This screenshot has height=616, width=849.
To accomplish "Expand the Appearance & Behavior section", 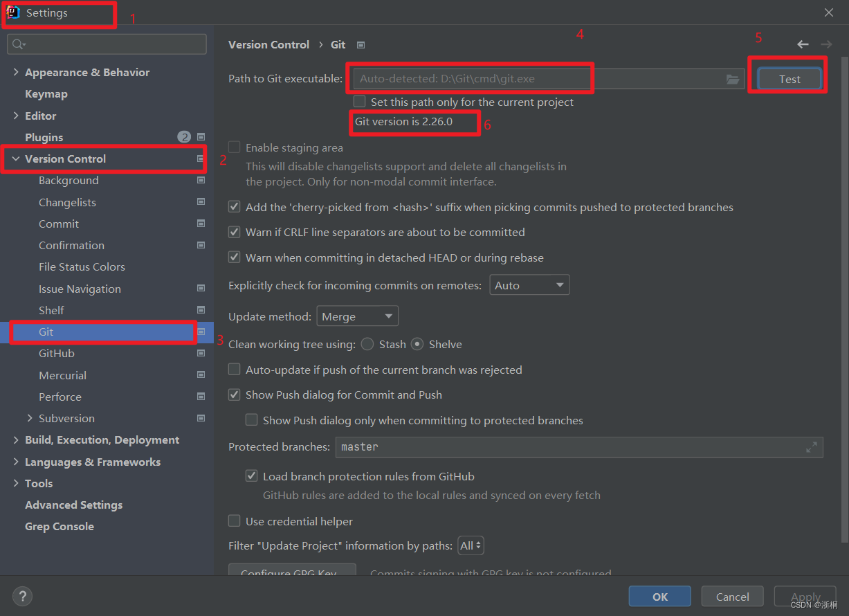I will point(16,72).
